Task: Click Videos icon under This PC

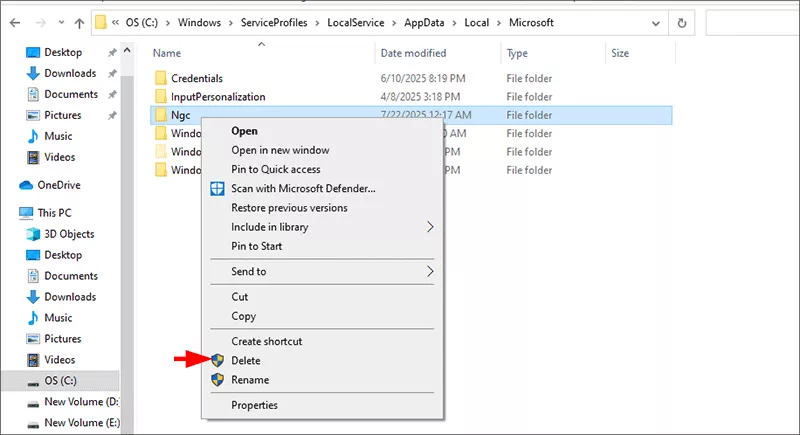Action: (33, 360)
